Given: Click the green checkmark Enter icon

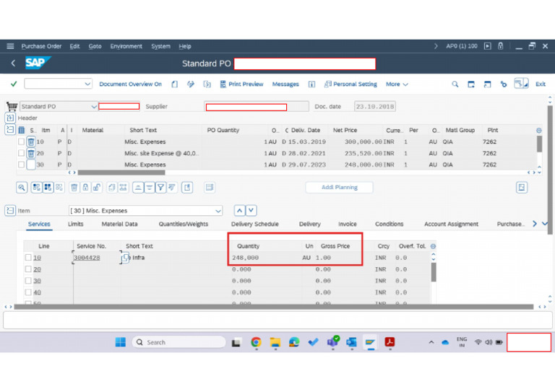Looking at the screenshot, I should point(14,84).
